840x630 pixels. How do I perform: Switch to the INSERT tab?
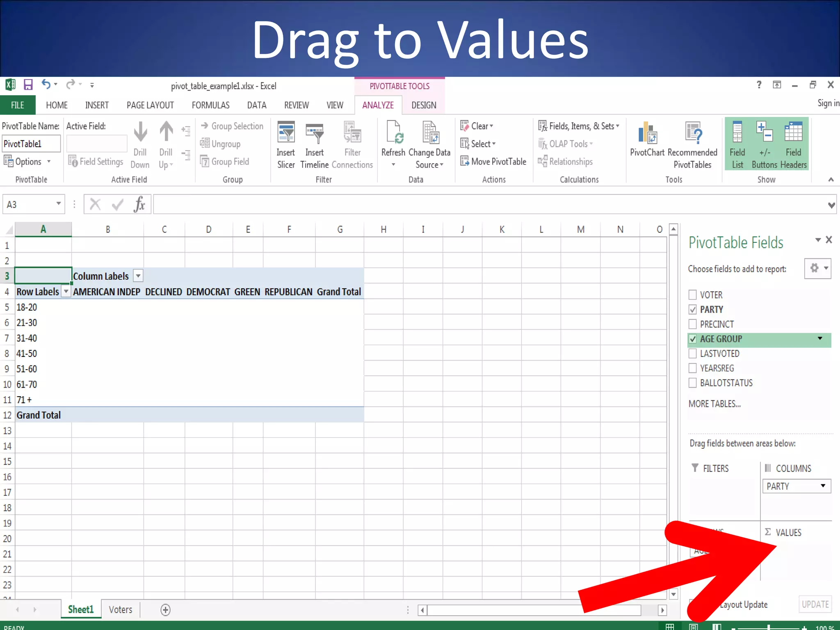pyautogui.click(x=97, y=105)
